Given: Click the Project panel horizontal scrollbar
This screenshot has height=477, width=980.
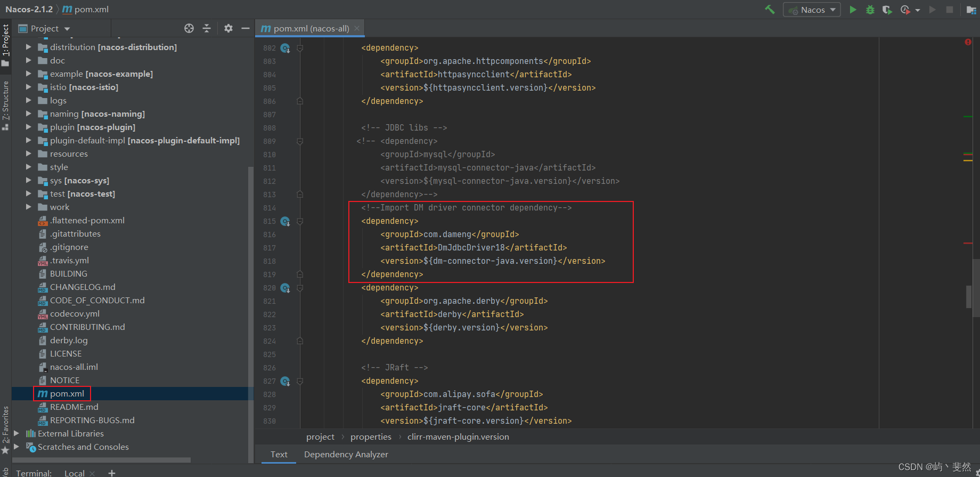Looking at the screenshot, I should pos(101,459).
